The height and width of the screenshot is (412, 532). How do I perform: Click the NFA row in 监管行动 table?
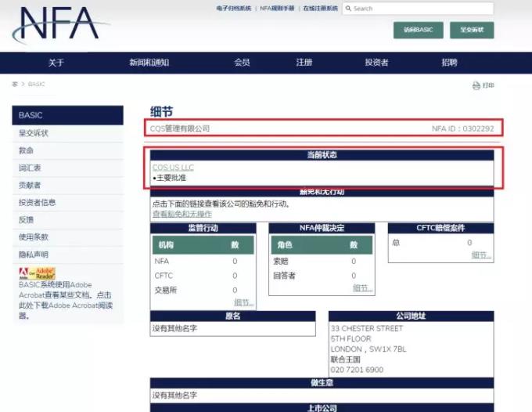pos(203,261)
